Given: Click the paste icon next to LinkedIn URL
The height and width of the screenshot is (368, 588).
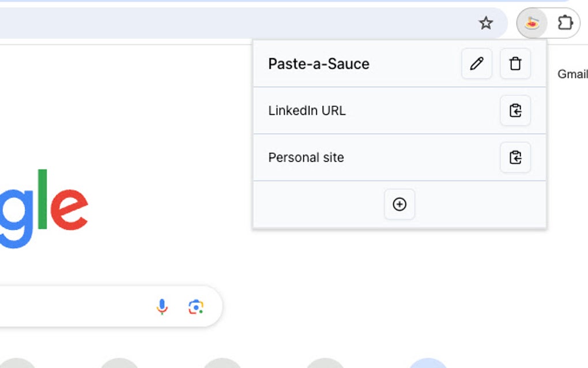Looking at the screenshot, I should click(516, 110).
